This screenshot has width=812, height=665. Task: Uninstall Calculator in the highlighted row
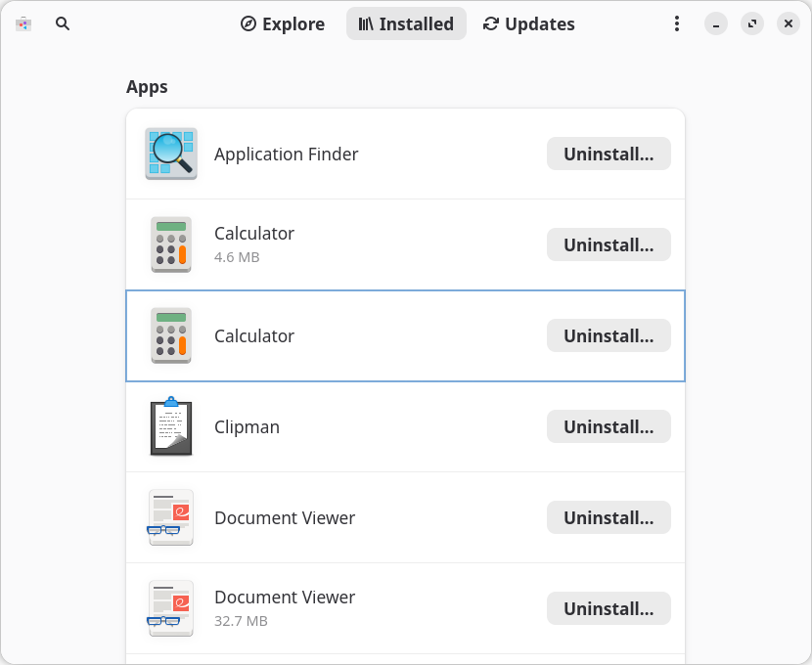click(x=609, y=335)
